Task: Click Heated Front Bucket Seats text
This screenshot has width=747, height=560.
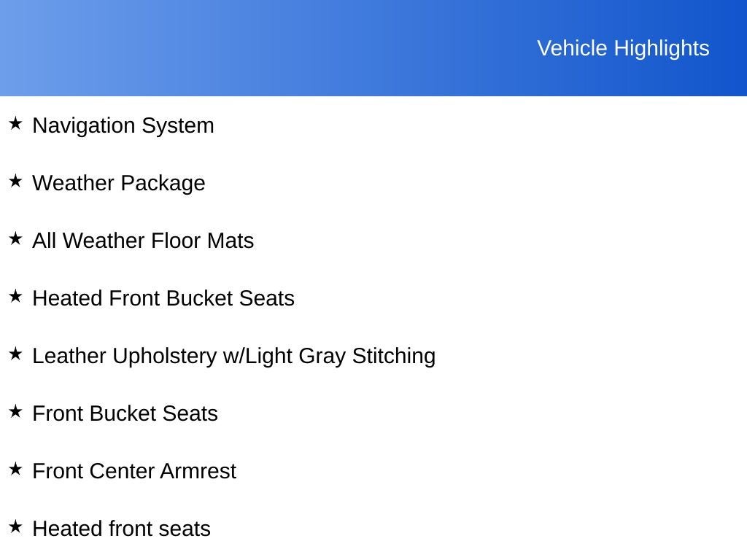Action: coord(163,298)
